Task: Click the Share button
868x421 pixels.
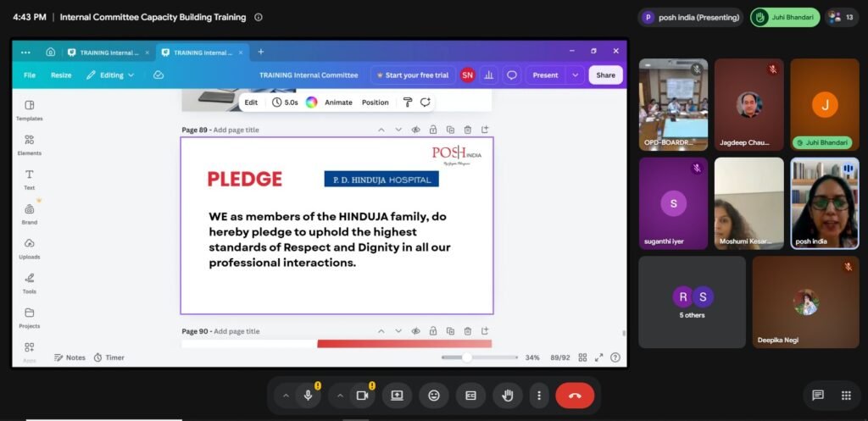Action: 605,75
